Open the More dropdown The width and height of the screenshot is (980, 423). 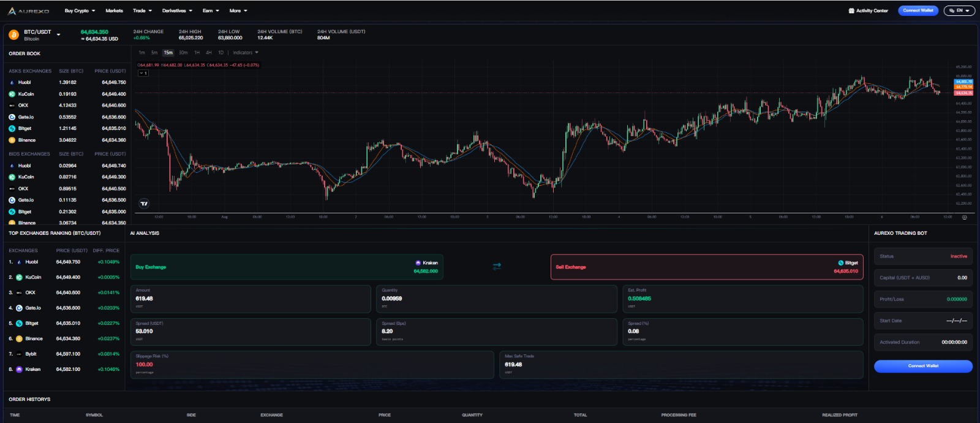coord(238,10)
